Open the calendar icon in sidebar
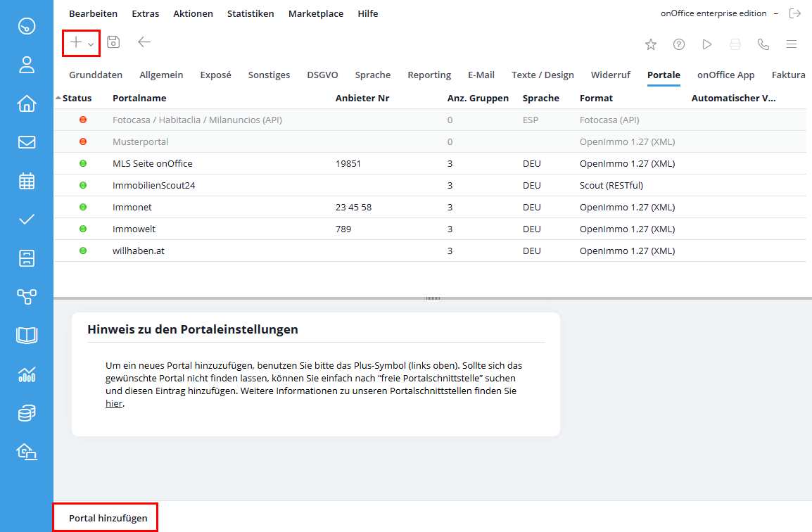Image resolution: width=812 pixels, height=532 pixels. 27,181
